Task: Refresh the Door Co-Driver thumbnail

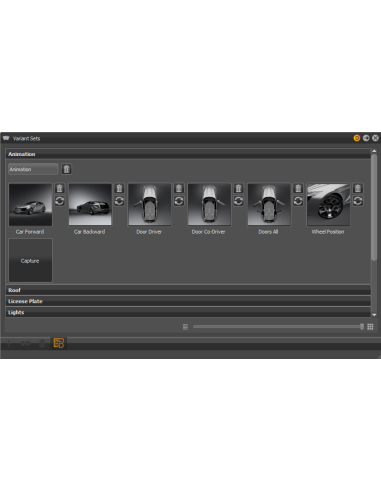Action: coord(239,201)
